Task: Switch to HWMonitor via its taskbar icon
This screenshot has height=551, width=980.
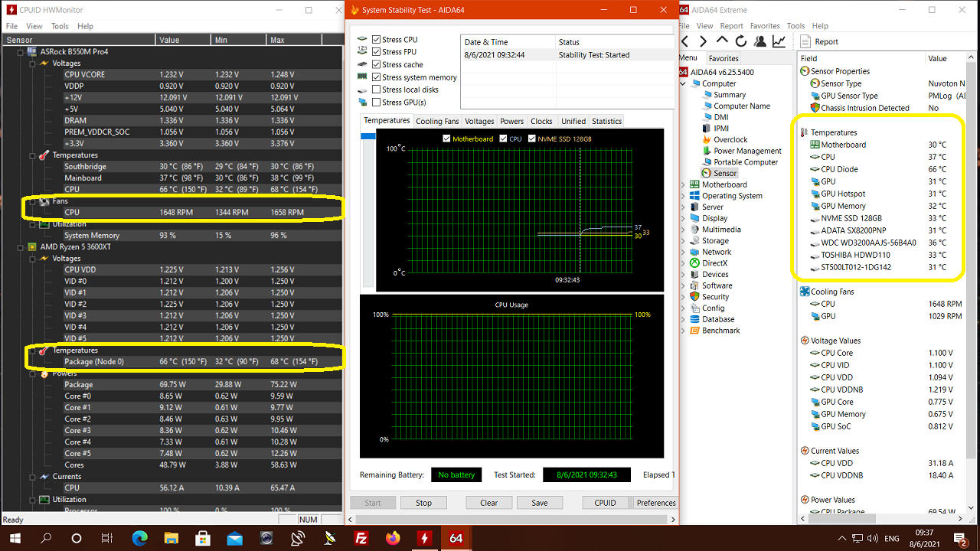Action: pos(424,538)
